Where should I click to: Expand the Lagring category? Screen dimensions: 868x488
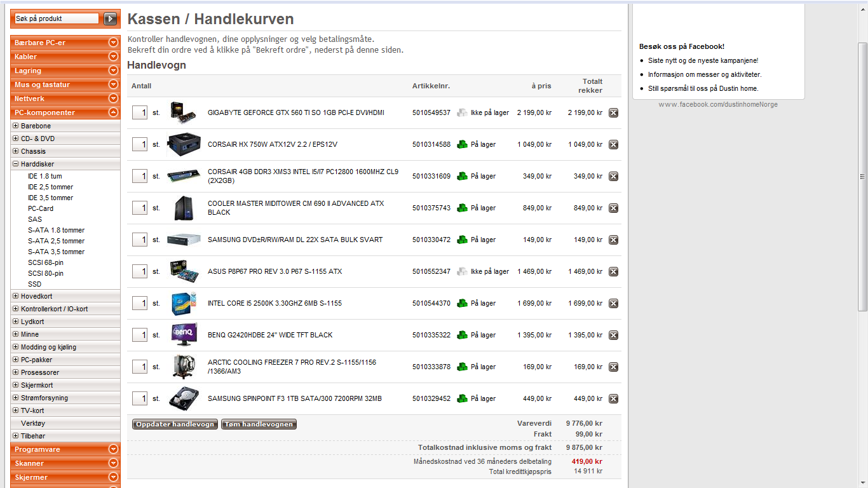113,71
